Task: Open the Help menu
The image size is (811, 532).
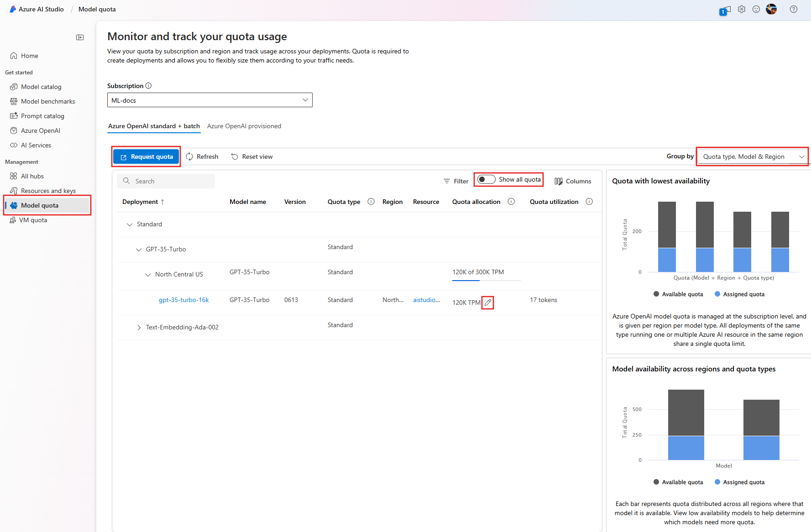Action: click(793, 9)
